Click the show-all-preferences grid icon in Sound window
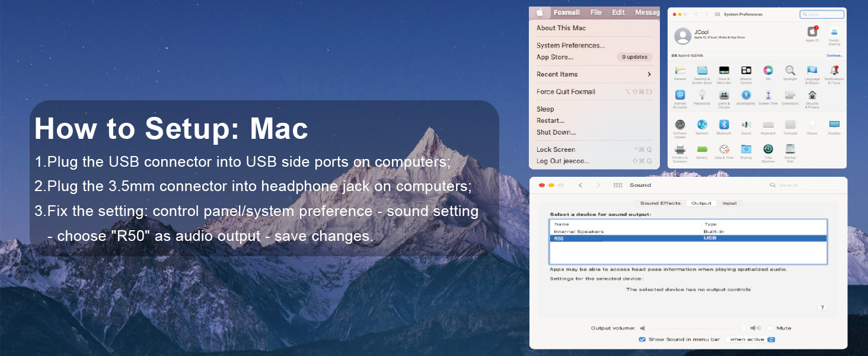Screen dimensions: 868x356 click(x=618, y=185)
